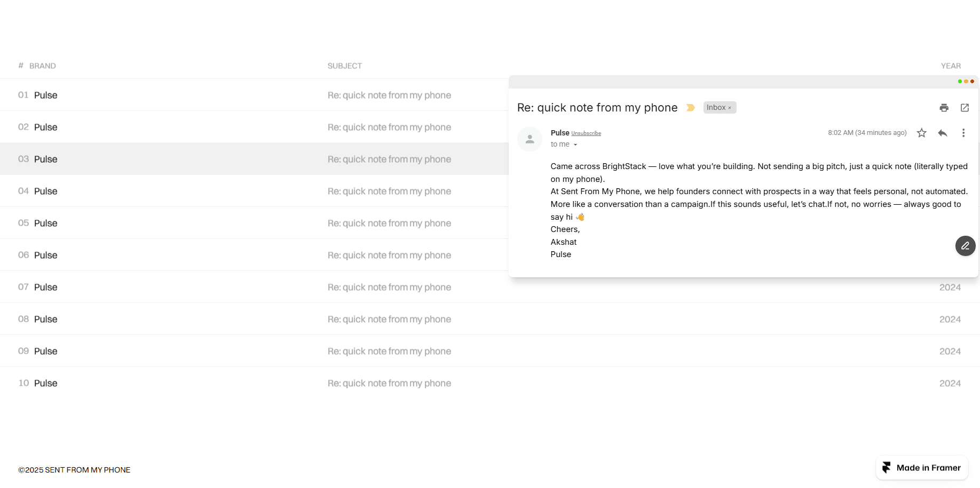Click the 2024 year in row 09
This screenshot has width=980, height=488.
(950, 351)
